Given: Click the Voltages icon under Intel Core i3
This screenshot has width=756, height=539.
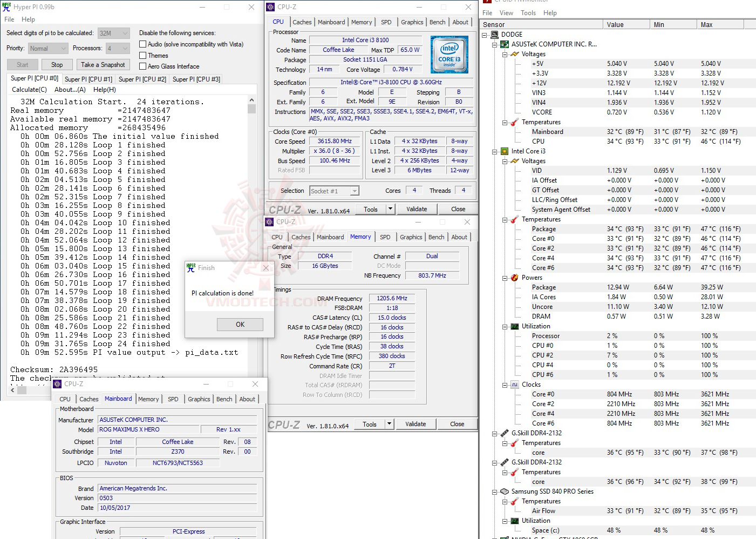Looking at the screenshot, I should [515, 161].
